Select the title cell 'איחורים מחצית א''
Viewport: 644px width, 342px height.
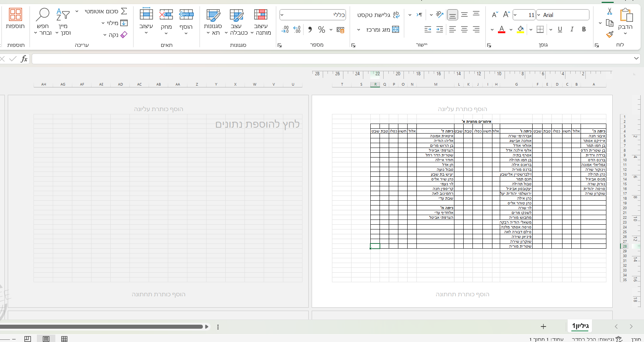click(x=477, y=121)
